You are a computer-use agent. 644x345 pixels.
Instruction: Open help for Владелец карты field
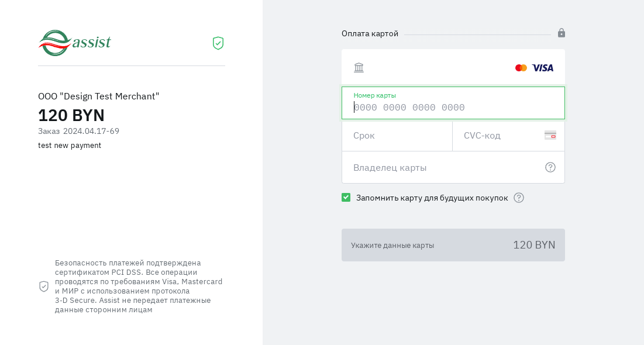[550, 167]
